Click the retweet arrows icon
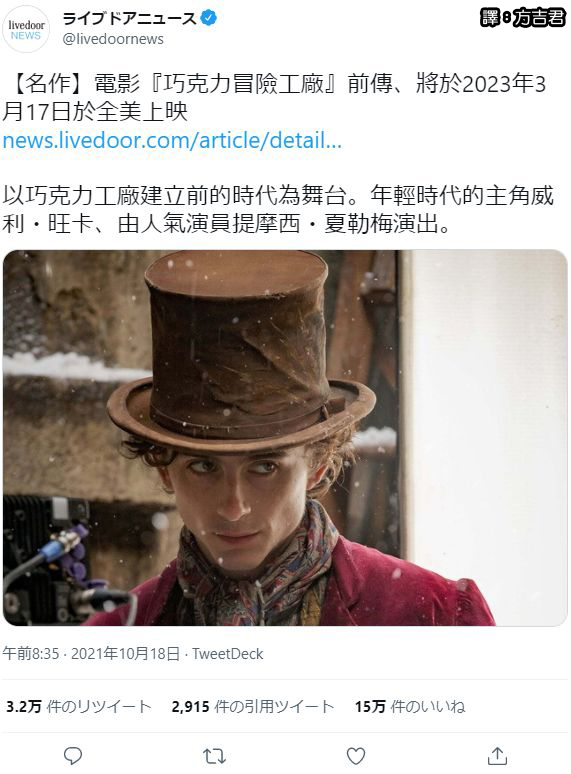Screen dimensions: 571x774 [x=214, y=756]
